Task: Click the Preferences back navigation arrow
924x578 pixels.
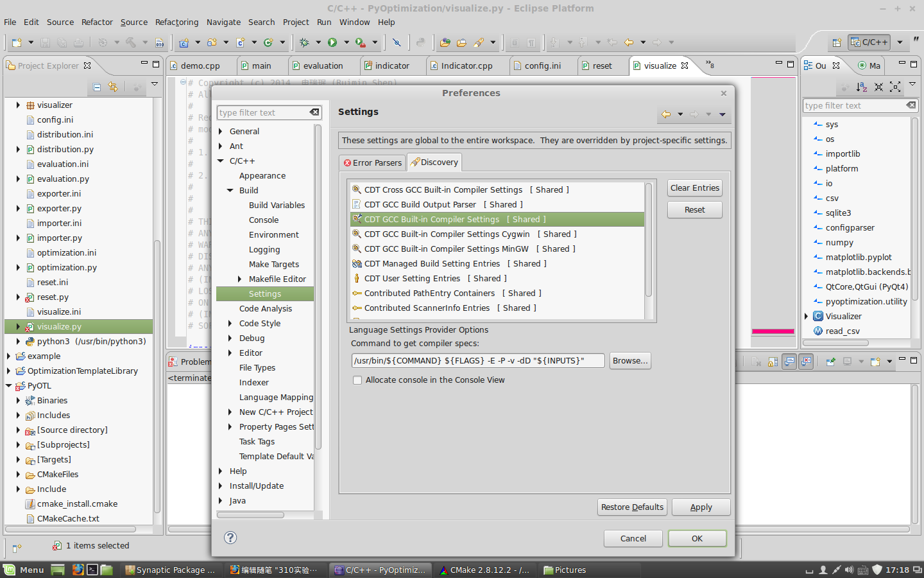Action: tap(666, 114)
